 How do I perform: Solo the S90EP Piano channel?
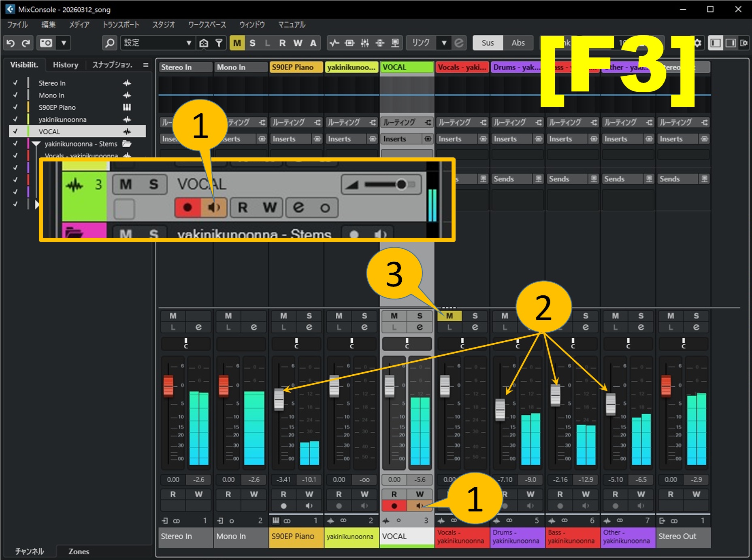pyautogui.click(x=309, y=316)
